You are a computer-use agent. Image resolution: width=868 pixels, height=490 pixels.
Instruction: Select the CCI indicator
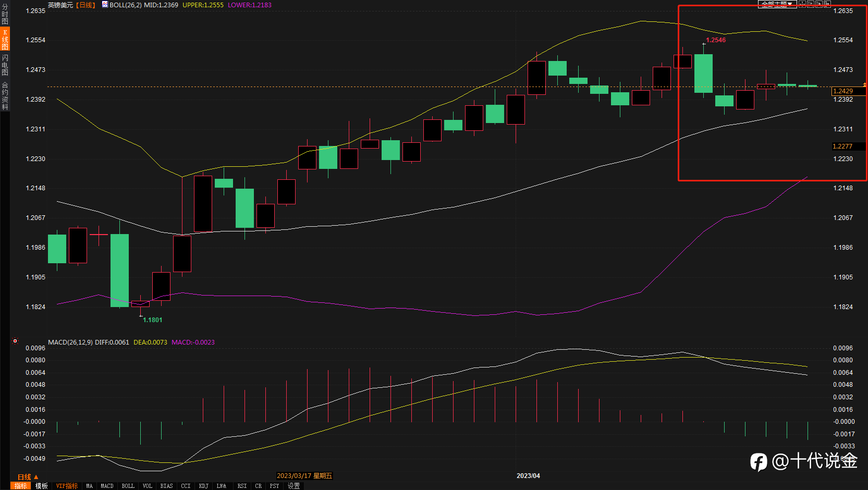pyautogui.click(x=186, y=486)
